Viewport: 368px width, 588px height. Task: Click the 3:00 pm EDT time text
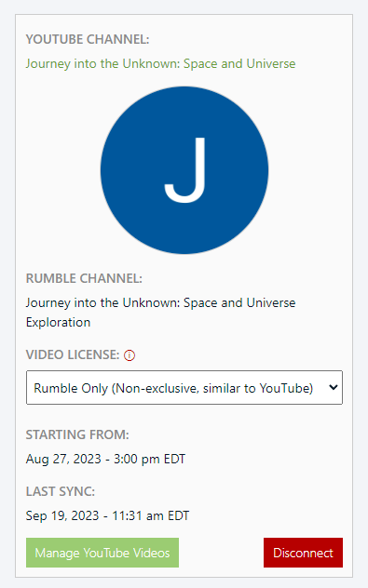coord(149,459)
